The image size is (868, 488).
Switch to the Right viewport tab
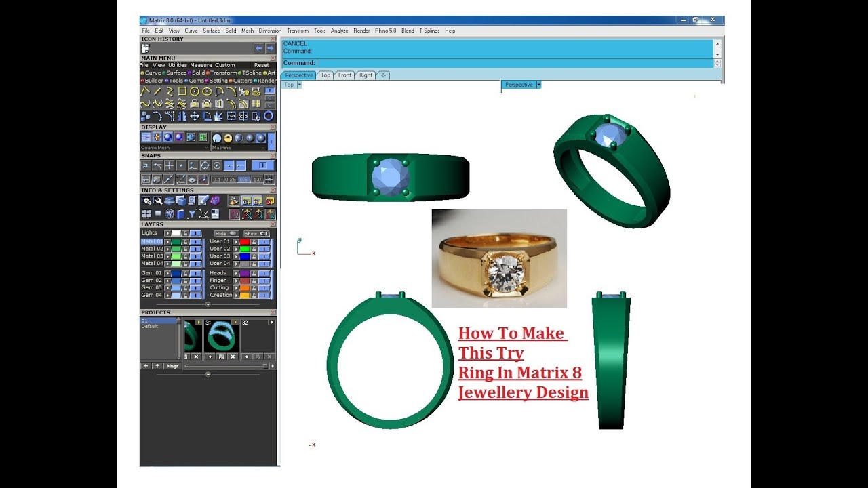tap(366, 75)
